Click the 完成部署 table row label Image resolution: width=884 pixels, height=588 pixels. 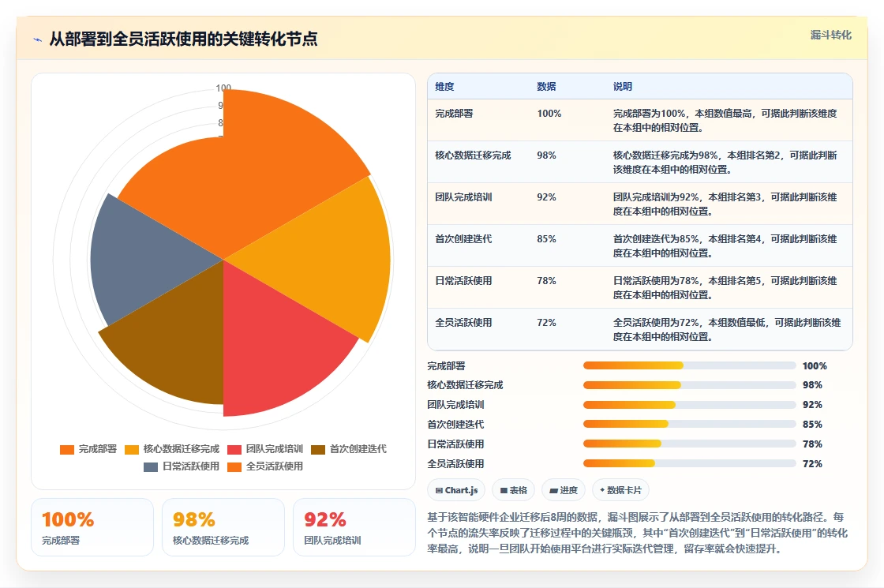[454, 114]
